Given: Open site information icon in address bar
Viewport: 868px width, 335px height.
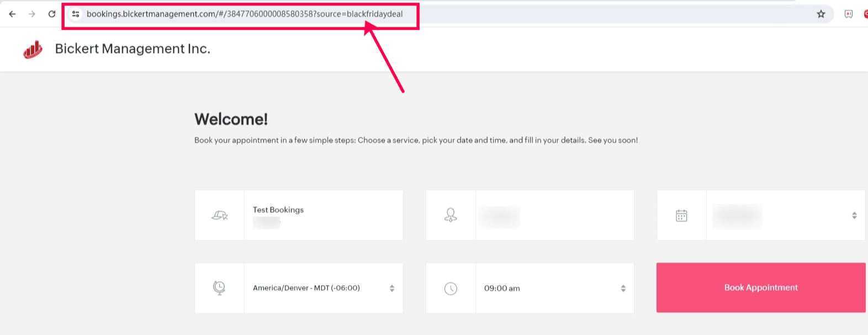Looking at the screenshot, I should click(76, 14).
